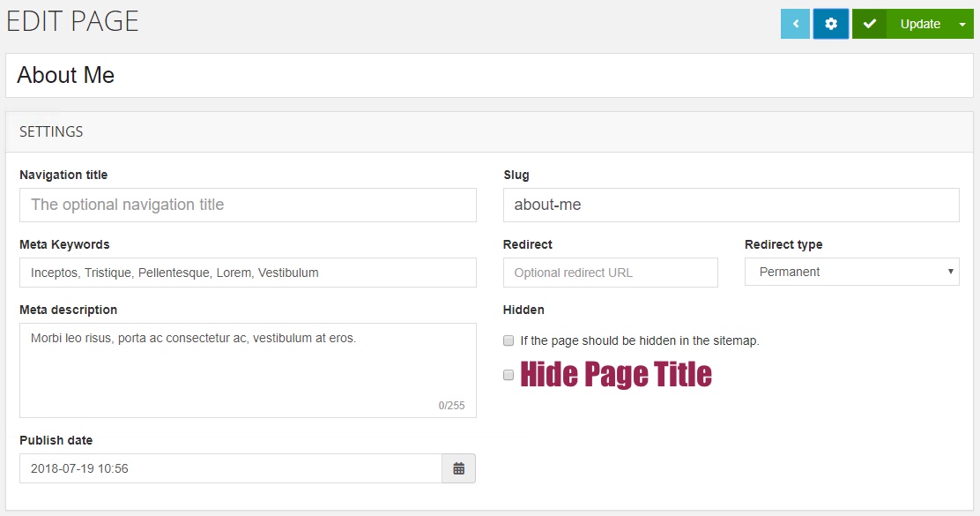
Task: Select the gear panel toggle in the toolbar
Action: click(x=830, y=24)
